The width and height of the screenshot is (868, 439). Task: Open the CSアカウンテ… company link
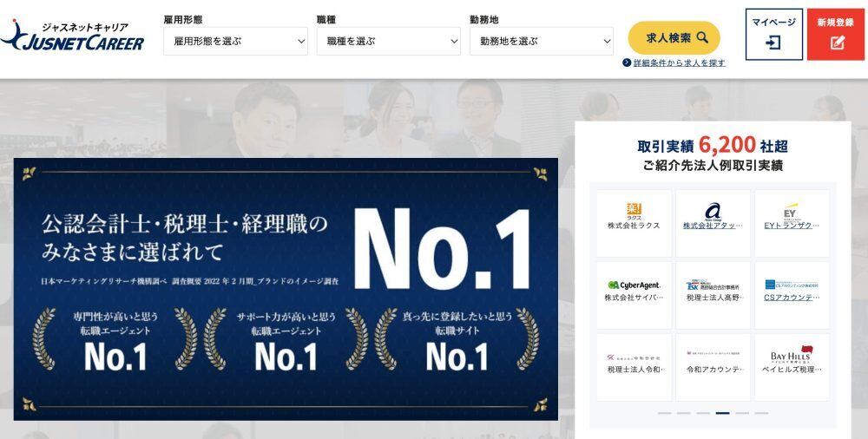click(x=792, y=298)
